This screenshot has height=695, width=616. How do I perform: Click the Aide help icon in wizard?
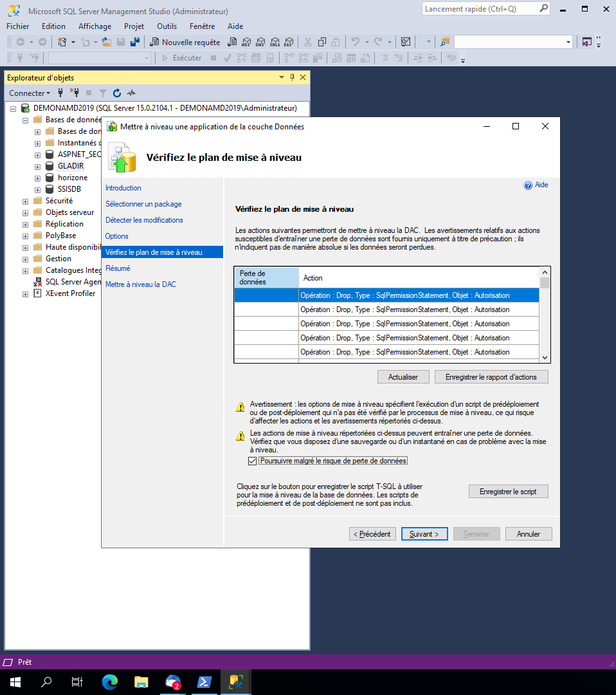tap(528, 185)
